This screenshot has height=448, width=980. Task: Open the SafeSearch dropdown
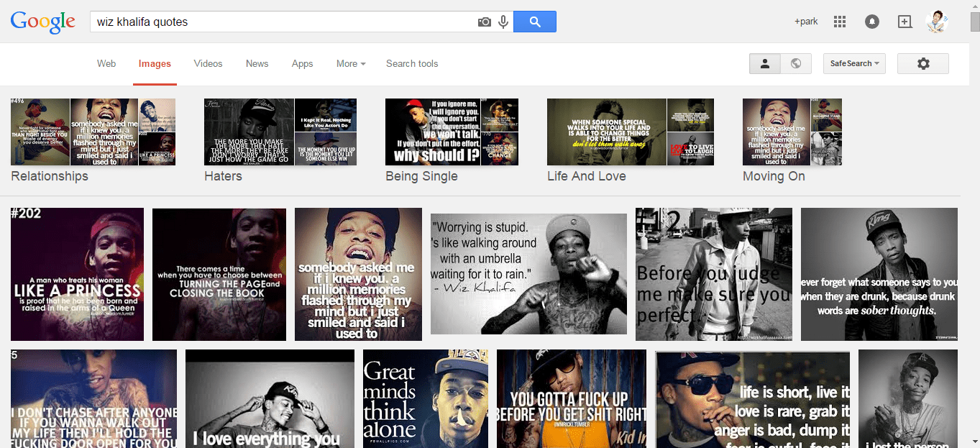tap(854, 63)
